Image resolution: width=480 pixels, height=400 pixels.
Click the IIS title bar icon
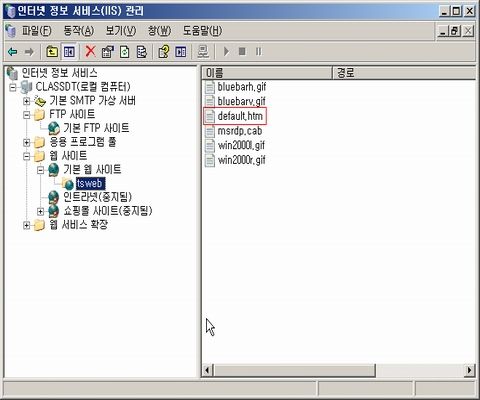(10, 11)
